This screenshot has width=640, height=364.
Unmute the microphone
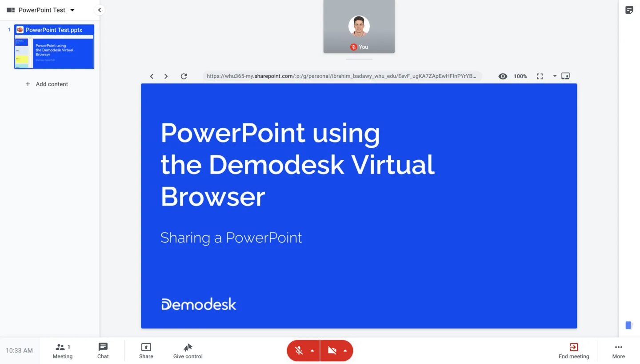pyautogui.click(x=299, y=351)
